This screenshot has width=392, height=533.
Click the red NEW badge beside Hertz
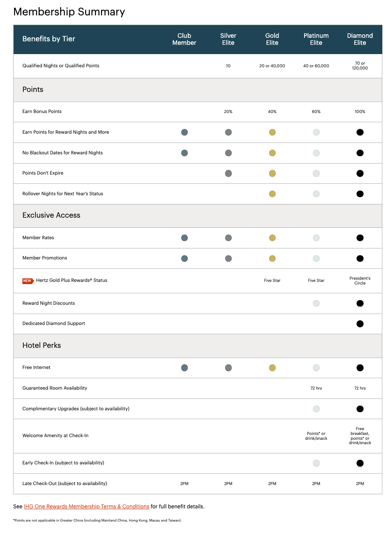pos(27,281)
